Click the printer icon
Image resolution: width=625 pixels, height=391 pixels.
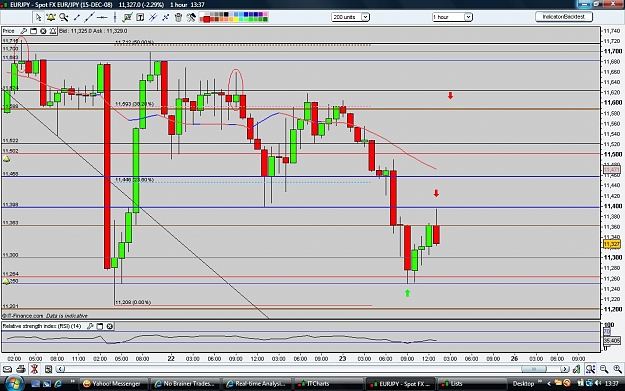(21, 369)
